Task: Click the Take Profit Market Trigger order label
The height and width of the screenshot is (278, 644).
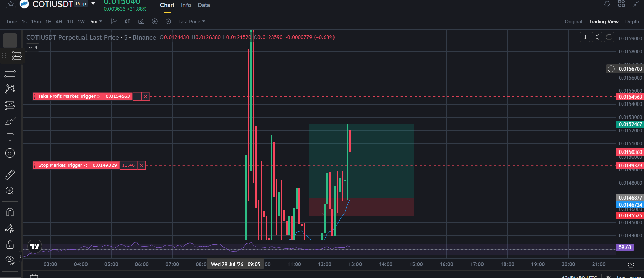Action: coord(83,96)
